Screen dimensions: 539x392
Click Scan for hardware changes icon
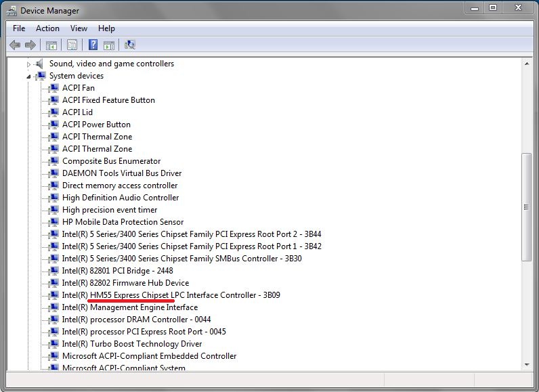click(x=130, y=45)
